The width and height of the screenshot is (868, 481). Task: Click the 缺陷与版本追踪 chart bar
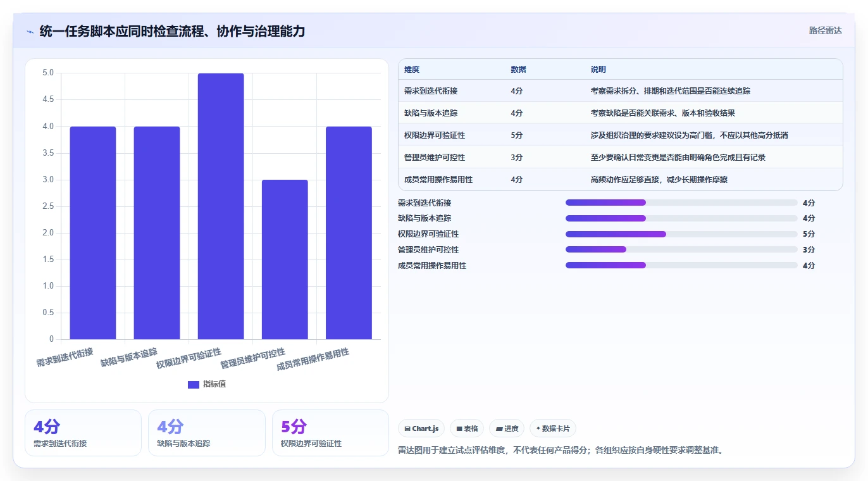157,233
